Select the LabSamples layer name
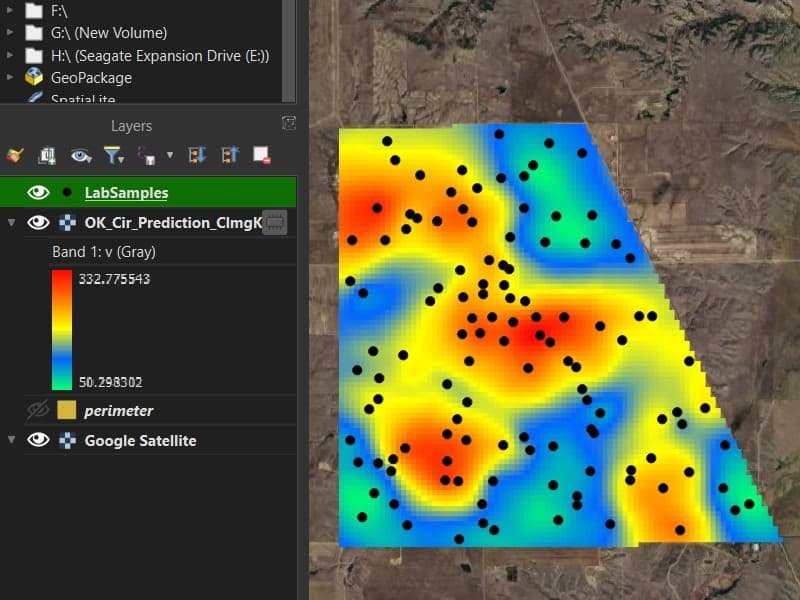The height and width of the screenshot is (600, 800). 127,193
